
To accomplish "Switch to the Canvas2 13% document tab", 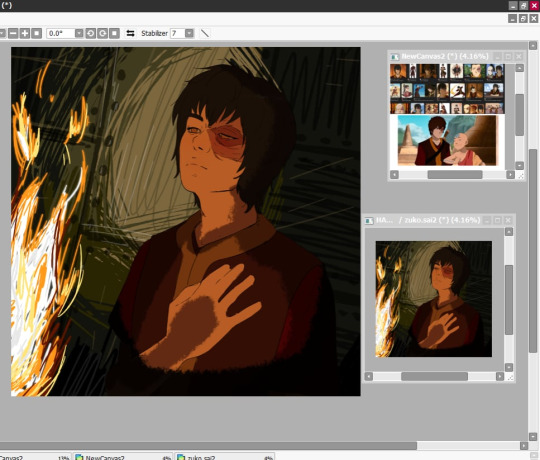I will click(x=35, y=457).
